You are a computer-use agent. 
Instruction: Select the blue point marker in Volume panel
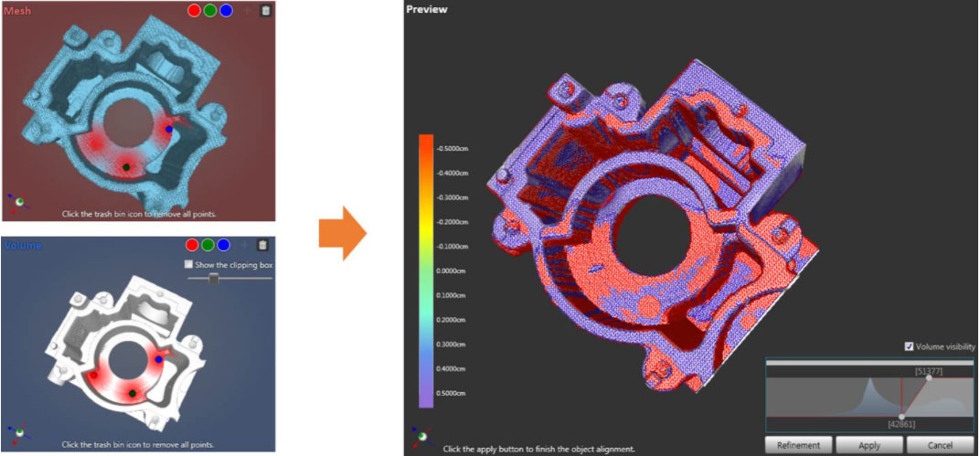223,245
